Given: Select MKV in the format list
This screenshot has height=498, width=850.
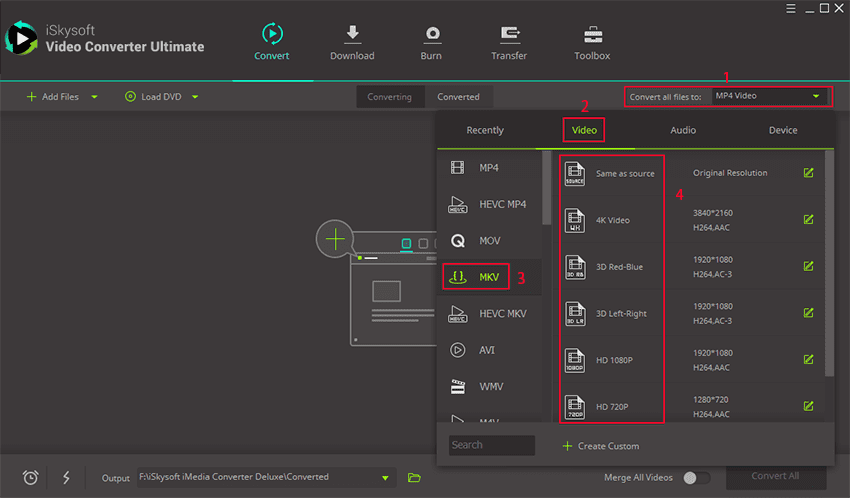Looking at the screenshot, I should [476, 277].
